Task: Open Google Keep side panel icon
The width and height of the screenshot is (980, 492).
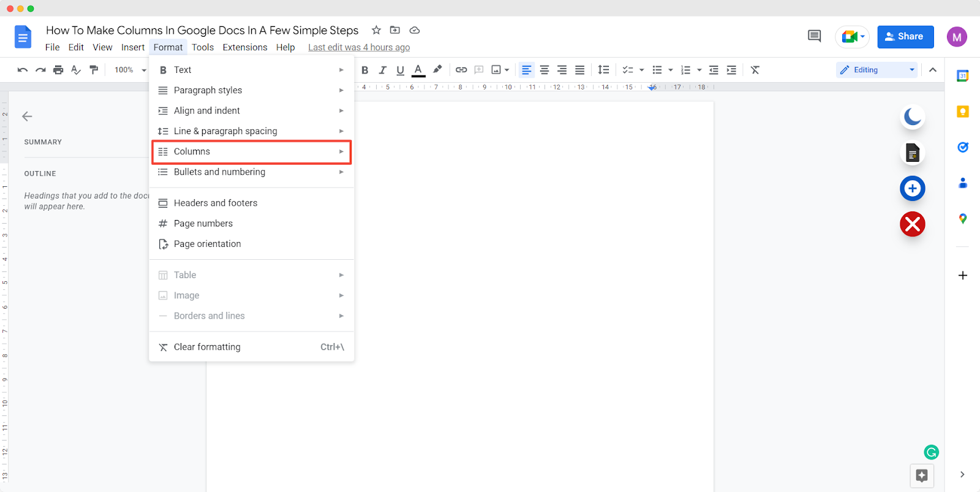Action: [963, 112]
